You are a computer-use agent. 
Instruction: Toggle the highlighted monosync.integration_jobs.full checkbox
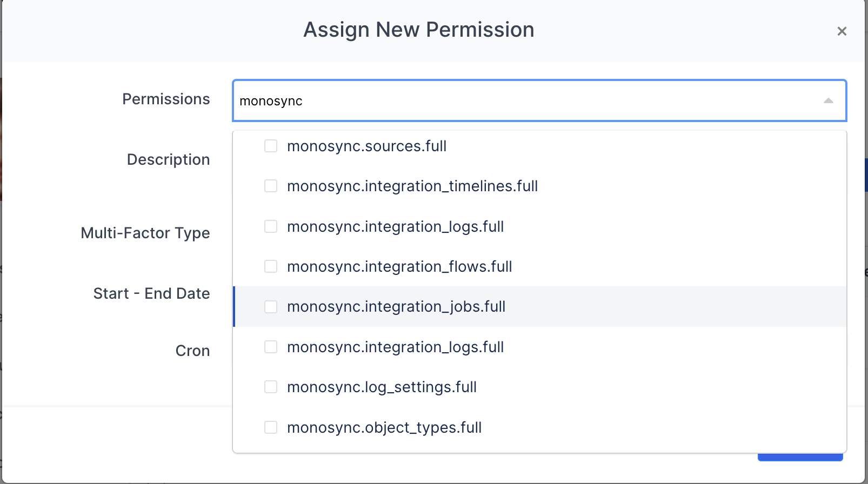271,307
